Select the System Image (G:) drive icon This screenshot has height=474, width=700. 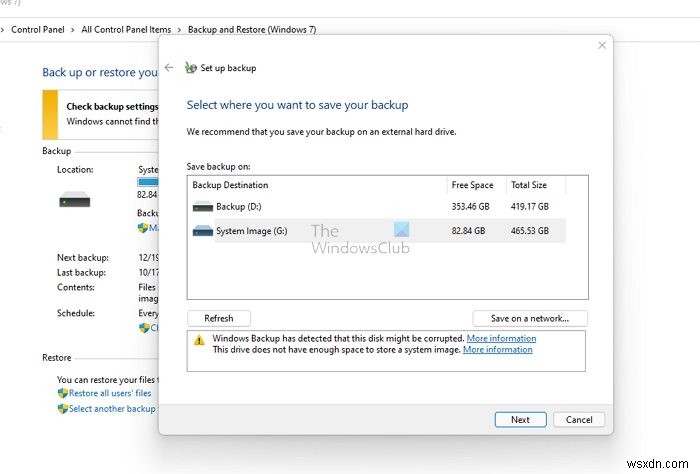[203, 231]
